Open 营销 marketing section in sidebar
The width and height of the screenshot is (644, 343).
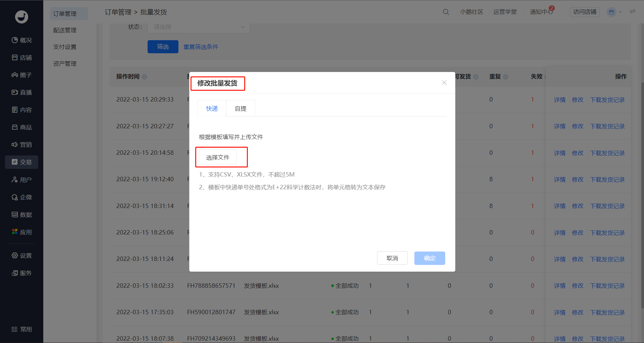21,145
